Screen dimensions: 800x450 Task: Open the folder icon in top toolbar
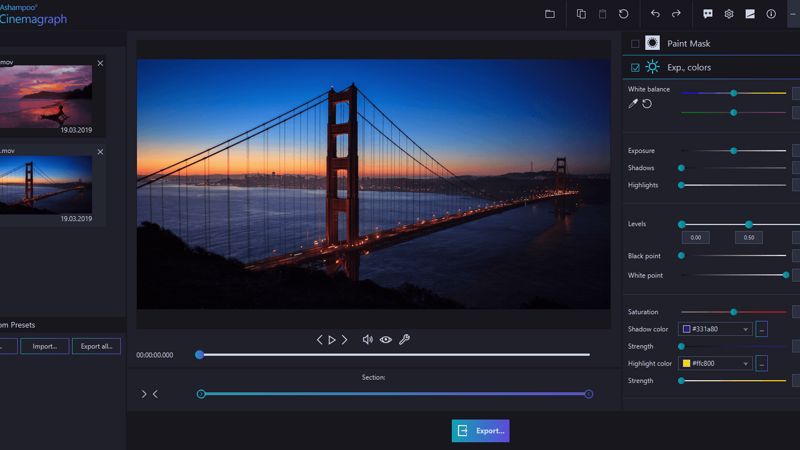pos(549,14)
